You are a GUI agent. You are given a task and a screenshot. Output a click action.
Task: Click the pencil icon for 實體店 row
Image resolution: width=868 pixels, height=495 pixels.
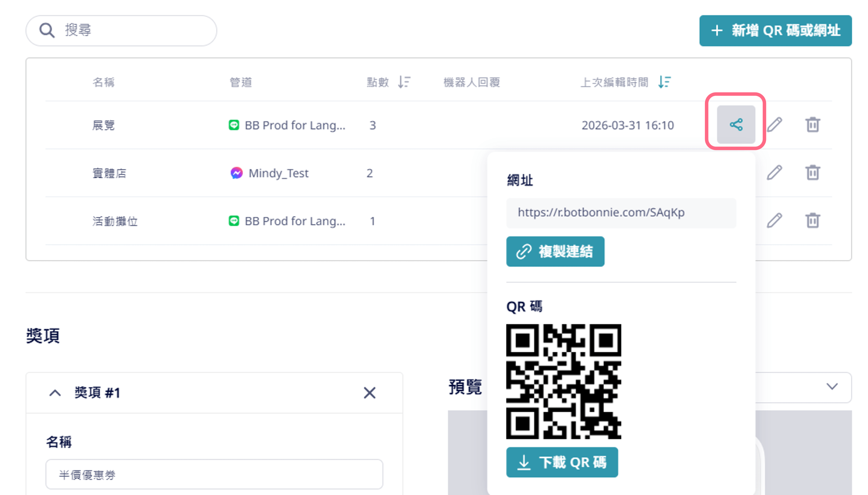click(774, 173)
